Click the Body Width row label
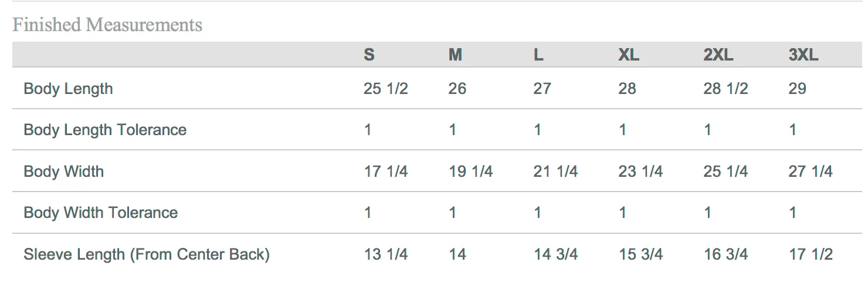Screen dimensions: 868x282 (x=64, y=172)
